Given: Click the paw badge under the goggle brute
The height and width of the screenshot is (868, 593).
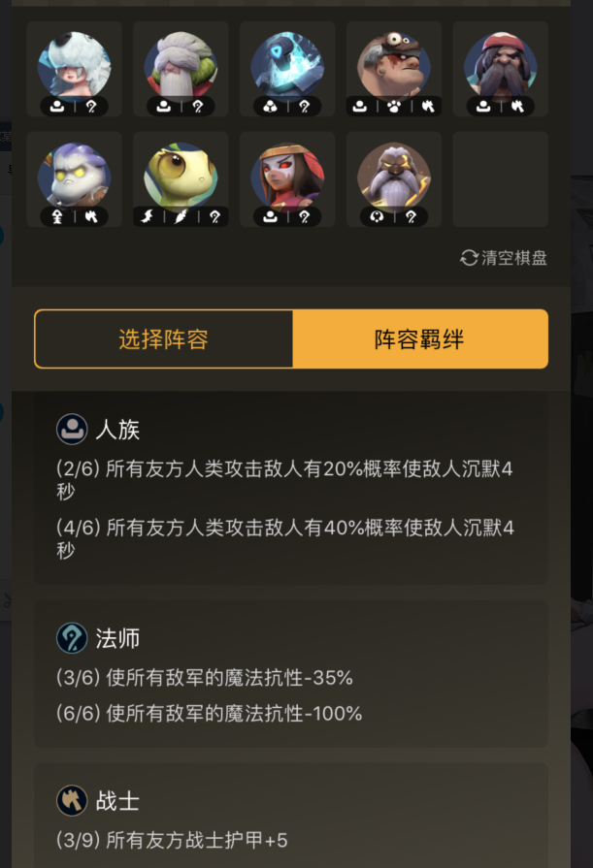Looking at the screenshot, I should tap(394, 106).
